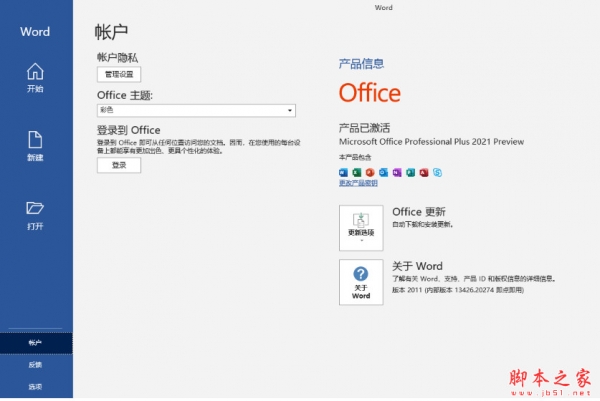Click the Outlook app icon in product list
Viewport: 600px width, 401px height.
pos(383,173)
